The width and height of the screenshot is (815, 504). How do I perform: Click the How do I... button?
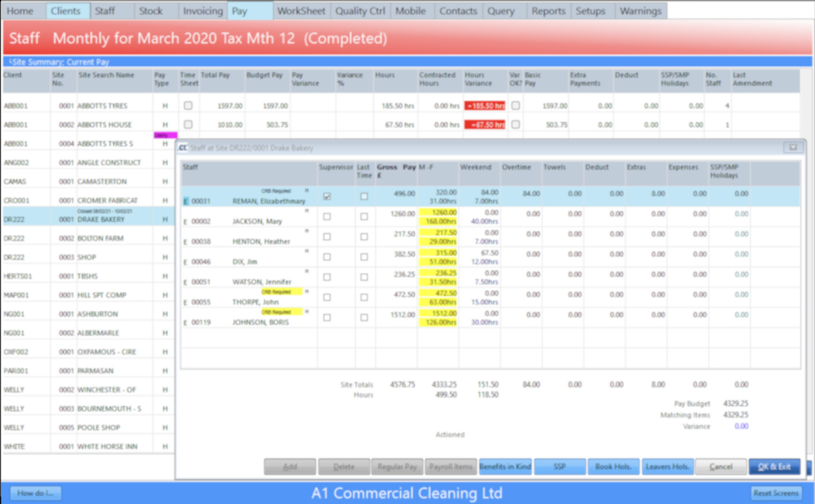[x=35, y=492]
